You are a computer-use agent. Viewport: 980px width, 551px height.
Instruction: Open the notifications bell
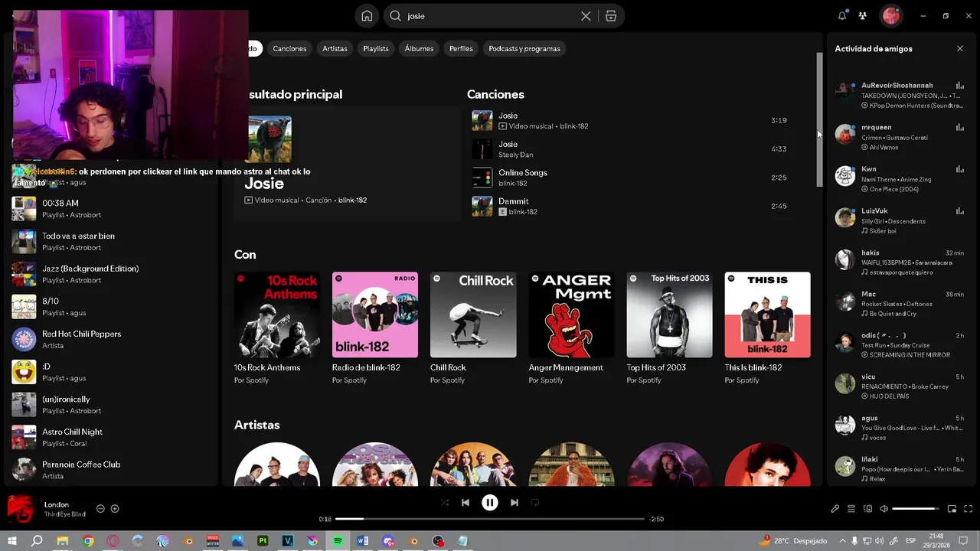842,15
